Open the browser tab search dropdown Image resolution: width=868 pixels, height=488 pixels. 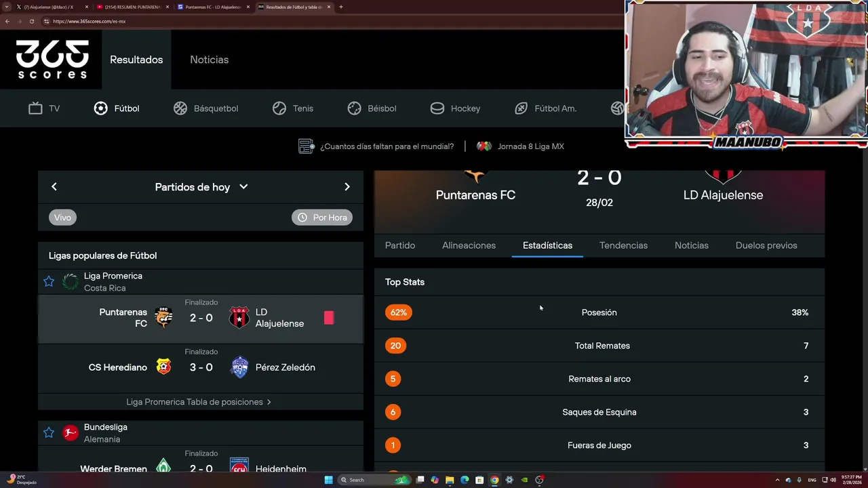click(6, 7)
